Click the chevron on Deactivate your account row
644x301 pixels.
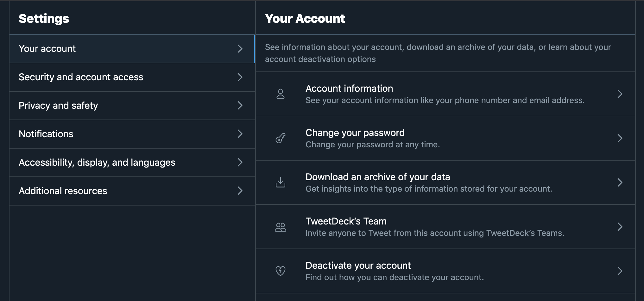click(620, 271)
